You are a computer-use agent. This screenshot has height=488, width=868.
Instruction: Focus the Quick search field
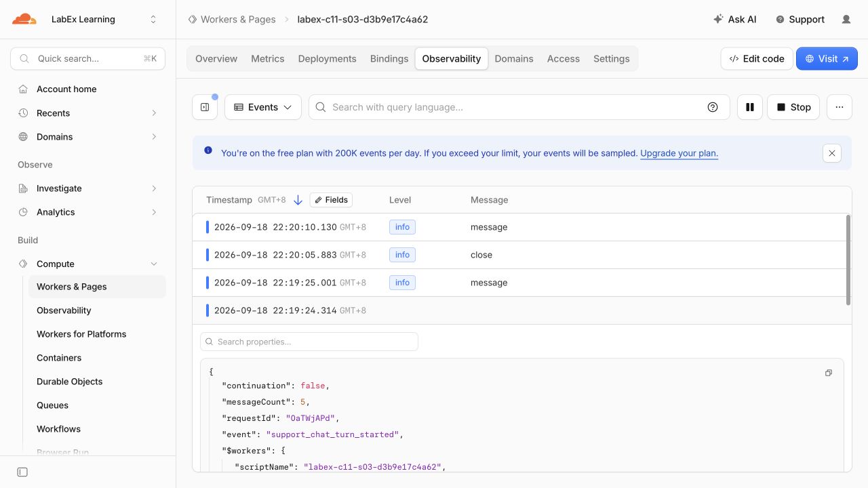pyautogui.click(x=88, y=59)
